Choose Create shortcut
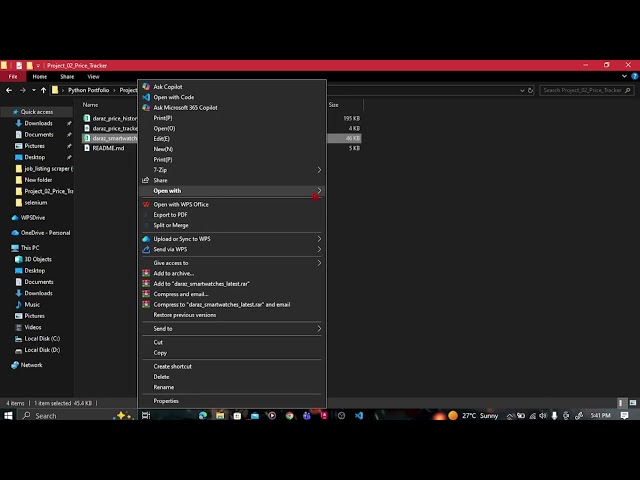 pos(173,366)
